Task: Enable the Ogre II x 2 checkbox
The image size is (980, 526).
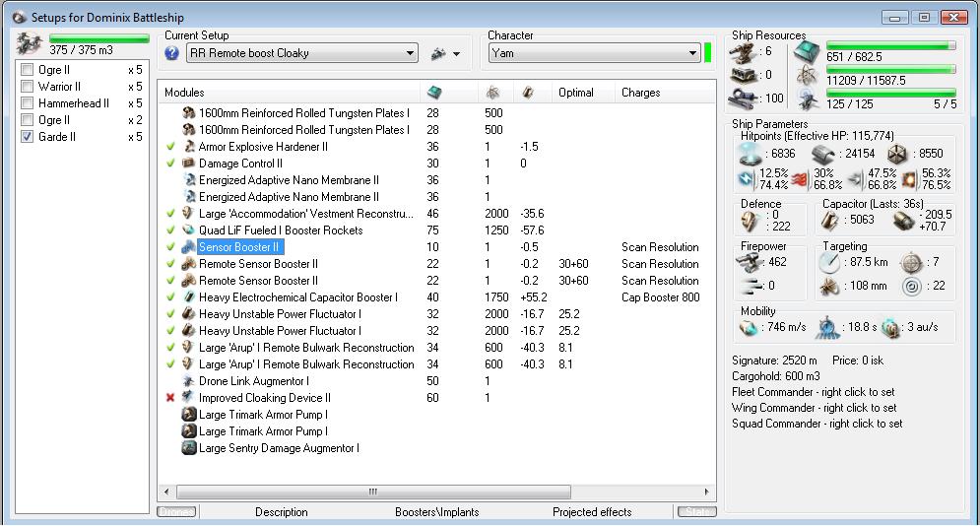Action: (27, 120)
